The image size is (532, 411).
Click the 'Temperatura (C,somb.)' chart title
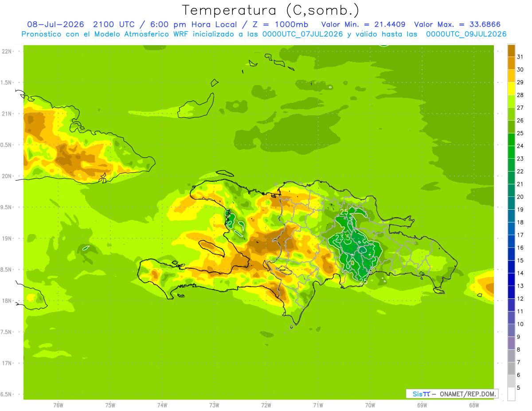271,10
